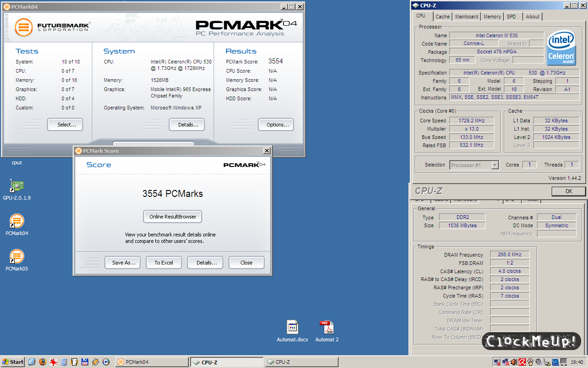Click the 3554 PCMarks score text
Image resolution: width=588 pixels, height=368 pixels.
pos(173,194)
